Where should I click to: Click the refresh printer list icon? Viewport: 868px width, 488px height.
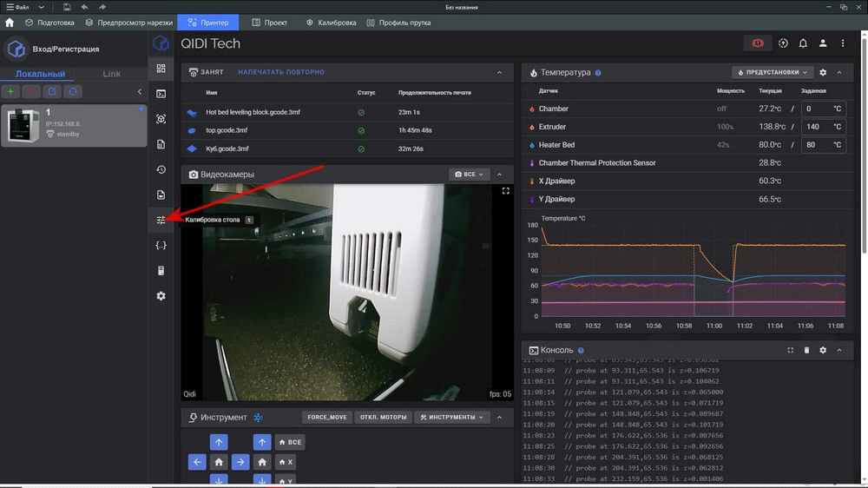73,91
